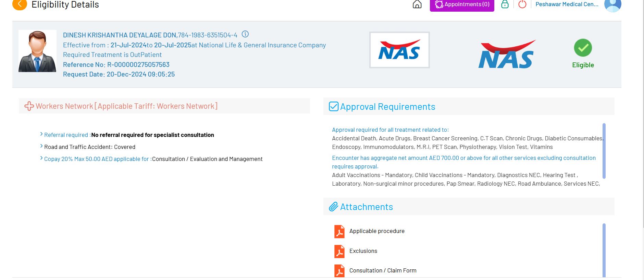Image resolution: width=644 pixels, height=280 pixels.
Task: Open Consultation / Claim Form PDF icon
Action: click(339, 271)
